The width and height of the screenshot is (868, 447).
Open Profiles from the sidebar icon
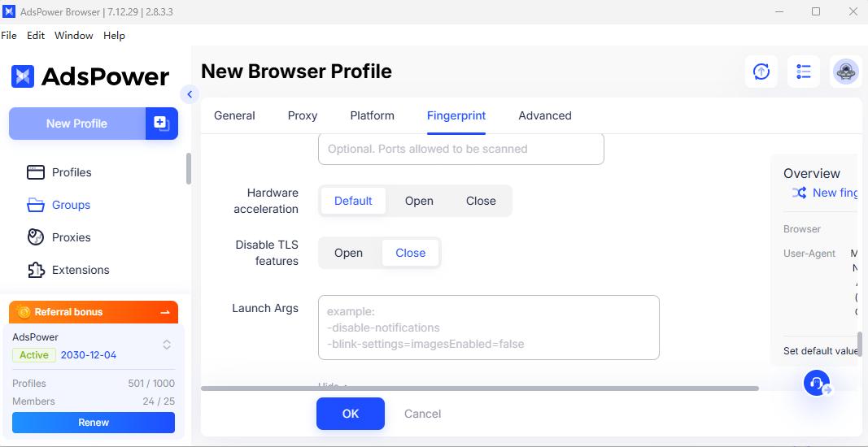pos(35,172)
